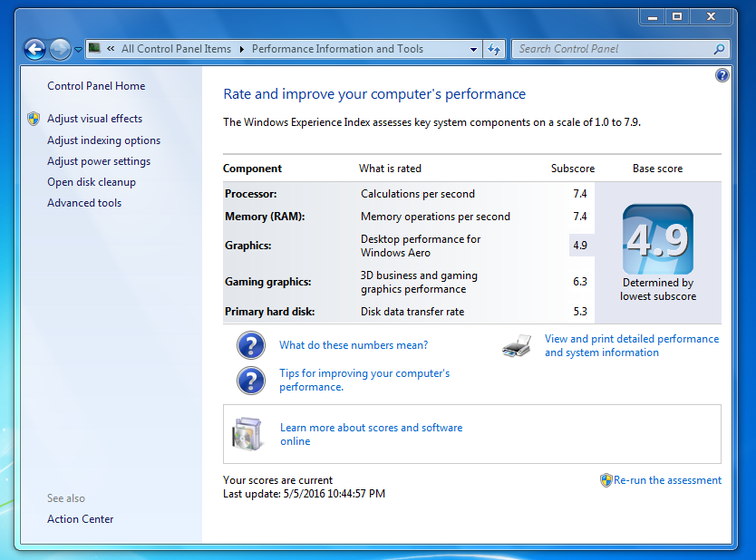Click the What is rated column header
Image resolution: width=756 pixels, height=560 pixels.
click(x=390, y=169)
